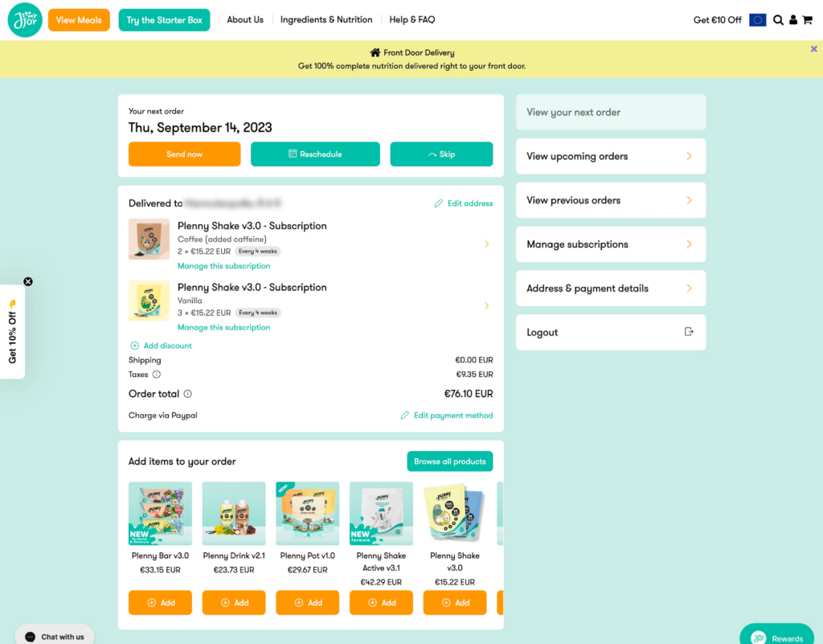823x644 pixels.
Task: Dismiss the Front Door Delivery banner
Action: pyautogui.click(x=813, y=49)
